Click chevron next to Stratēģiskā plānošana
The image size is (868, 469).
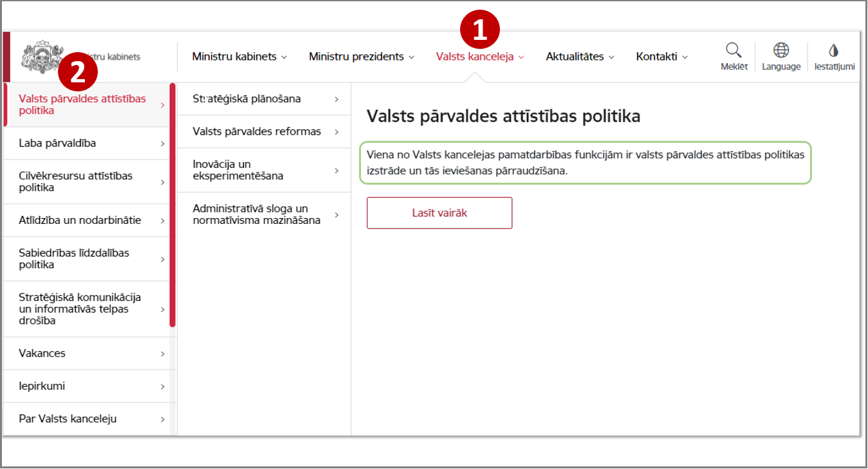[x=337, y=99]
